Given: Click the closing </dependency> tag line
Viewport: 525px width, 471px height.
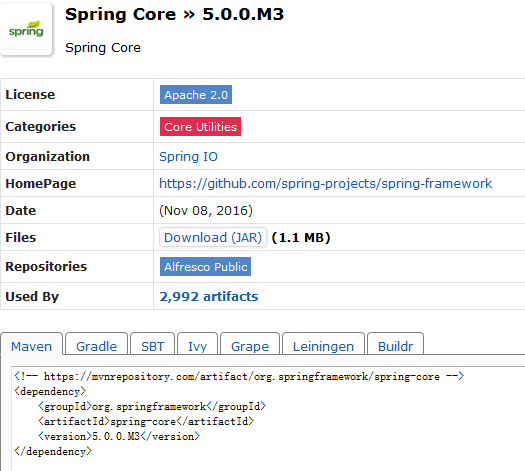Looking at the screenshot, I should (53, 452).
